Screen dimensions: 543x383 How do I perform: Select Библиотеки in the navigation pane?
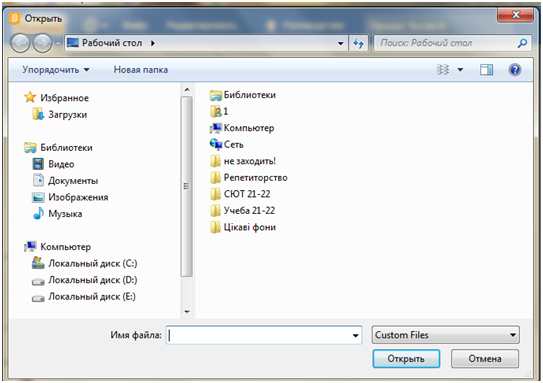pos(66,148)
